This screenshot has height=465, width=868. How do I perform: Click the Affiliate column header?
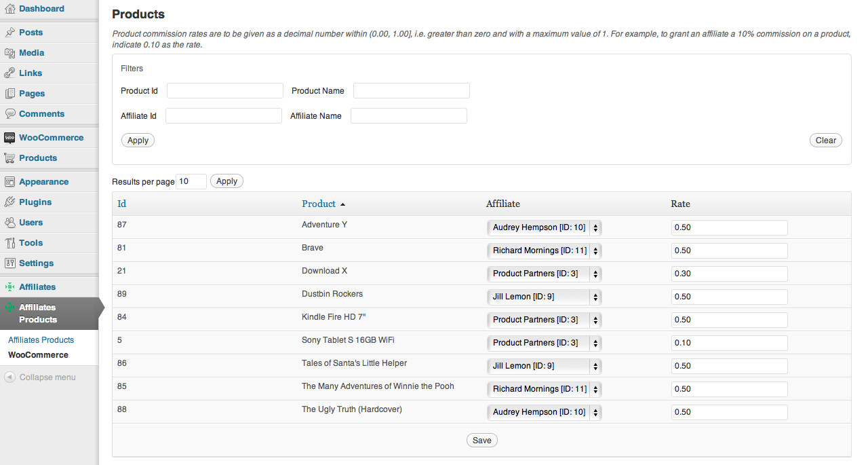[503, 204]
